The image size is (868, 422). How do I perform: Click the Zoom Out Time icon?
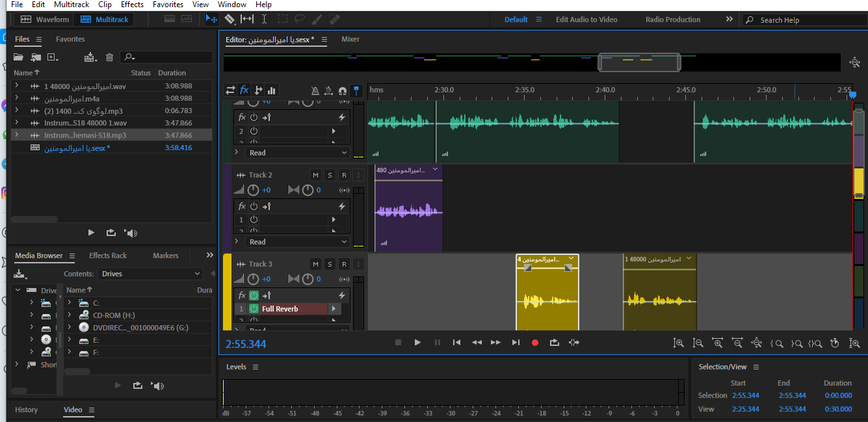tap(737, 343)
